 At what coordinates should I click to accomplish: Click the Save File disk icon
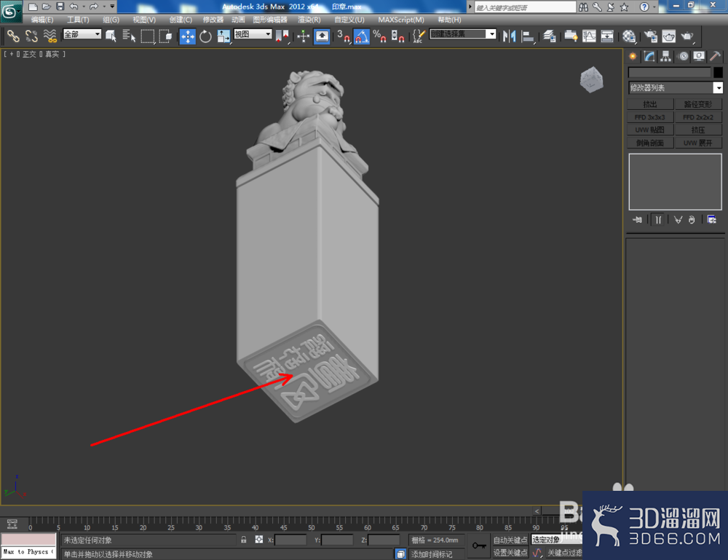(60, 7)
